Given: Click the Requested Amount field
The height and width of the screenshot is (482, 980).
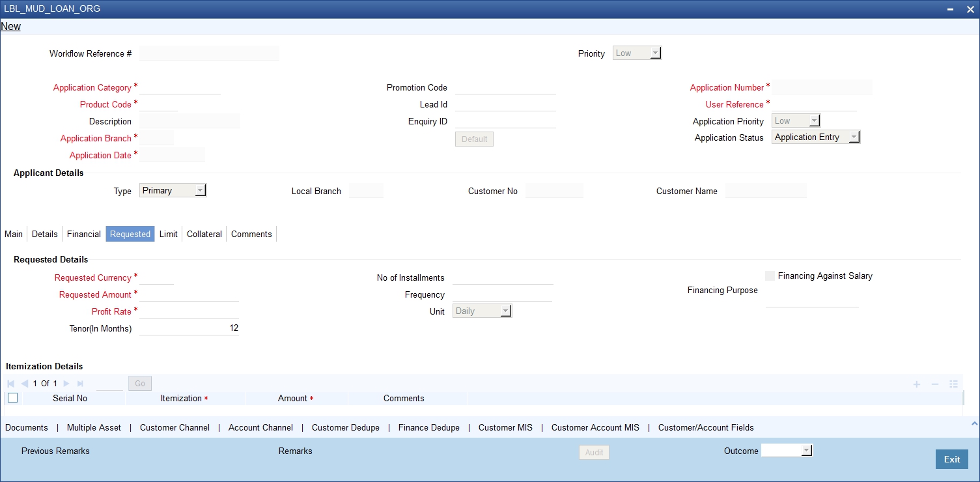Looking at the screenshot, I should [x=189, y=294].
